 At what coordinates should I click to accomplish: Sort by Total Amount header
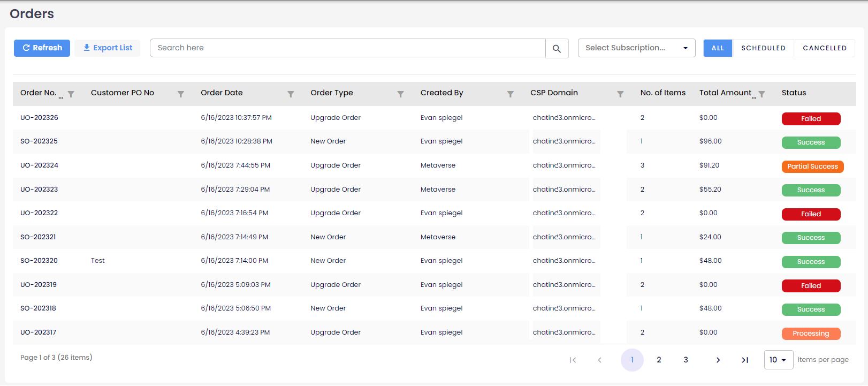click(725, 93)
